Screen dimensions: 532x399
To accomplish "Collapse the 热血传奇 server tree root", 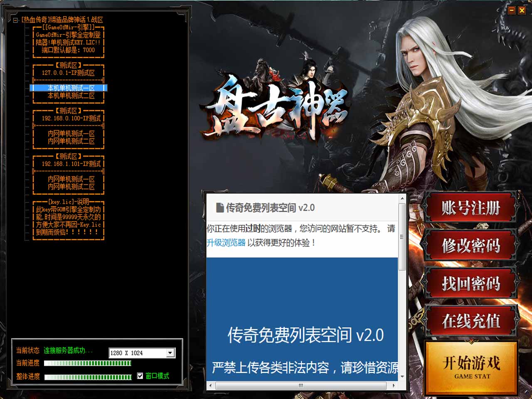I will pos(15,20).
